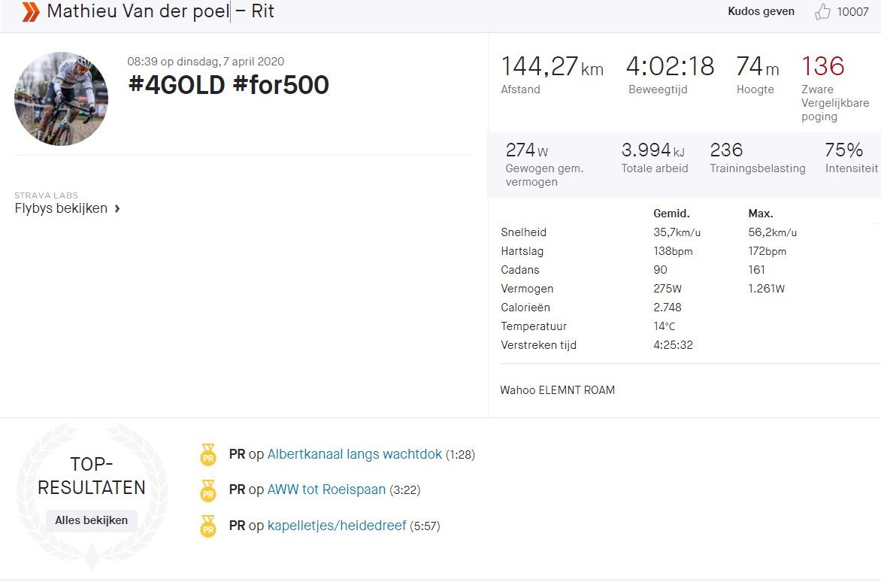Click the laurel wreath around Top-resultaten
This screenshot has width=881, height=588.
pos(92,493)
